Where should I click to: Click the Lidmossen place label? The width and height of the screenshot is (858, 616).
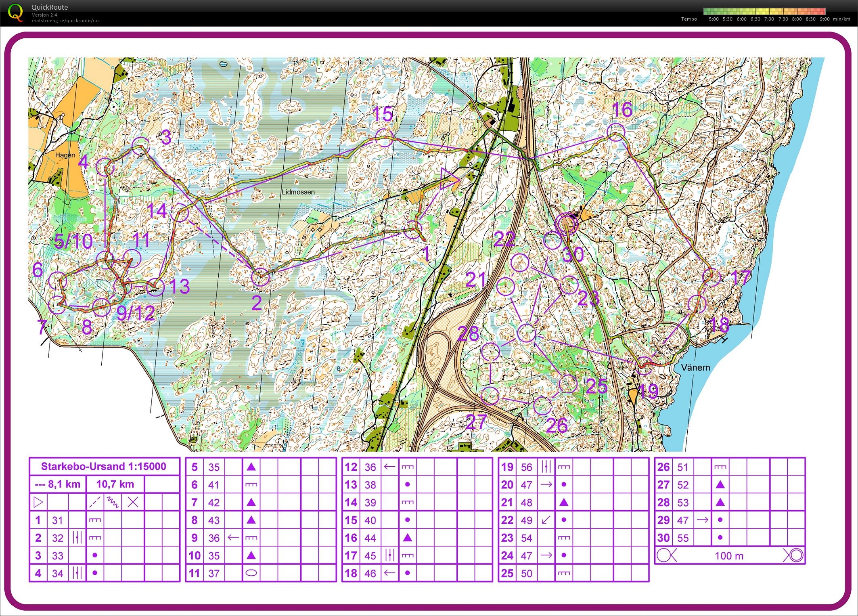(x=298, y=192)
